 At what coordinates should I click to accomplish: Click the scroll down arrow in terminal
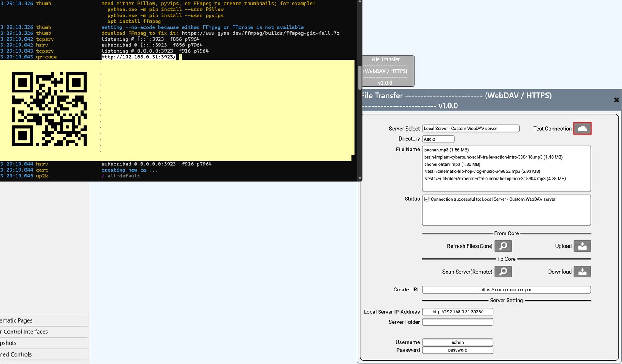click(x=360, y=178)
